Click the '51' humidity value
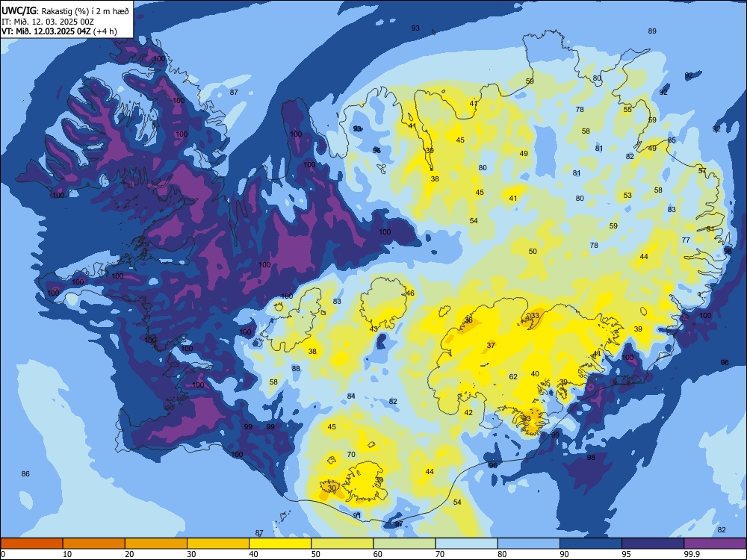This screenshot has height=560, width=747. coord(710,229)
